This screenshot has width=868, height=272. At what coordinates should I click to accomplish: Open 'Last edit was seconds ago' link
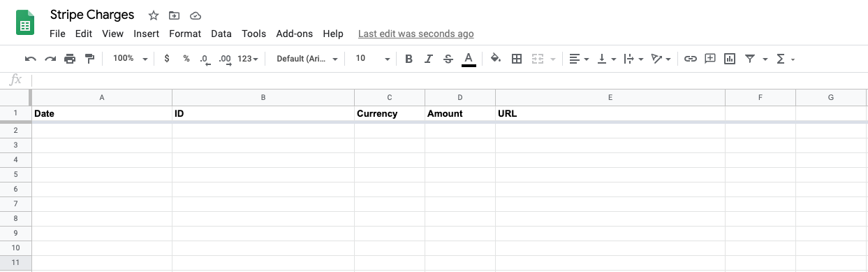(415, 34)
